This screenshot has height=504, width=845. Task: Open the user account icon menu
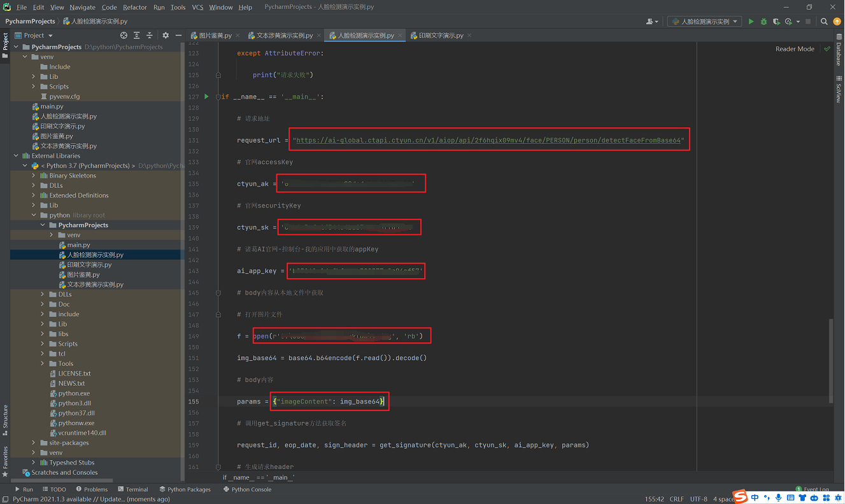click(x=651, y=22)
